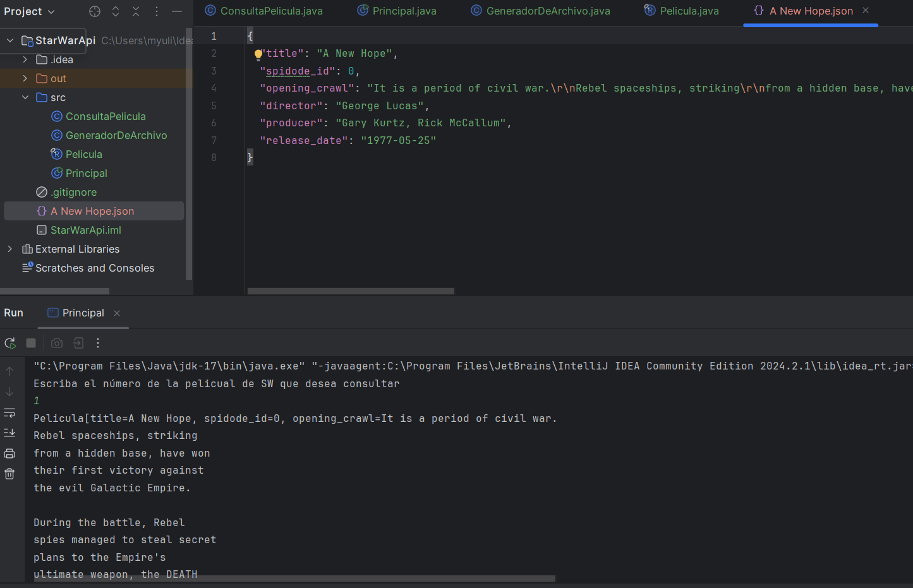Click the "George Lucas" value in editor
Viewport: 913px width, 588px height.
(379, 106)
